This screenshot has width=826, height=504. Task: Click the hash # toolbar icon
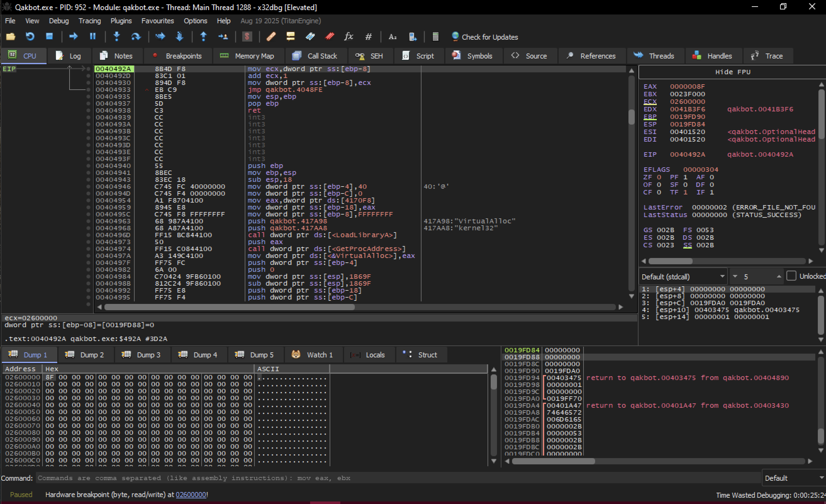coord(368,36)
